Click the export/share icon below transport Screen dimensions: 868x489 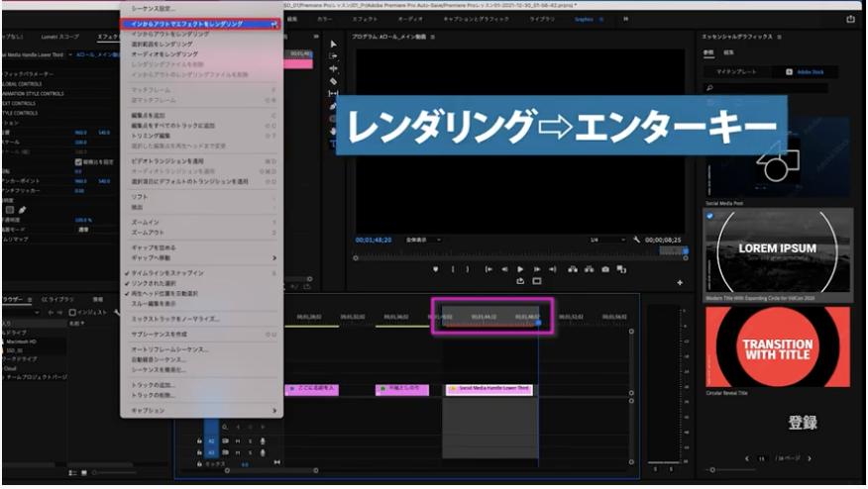click(520, 281)
